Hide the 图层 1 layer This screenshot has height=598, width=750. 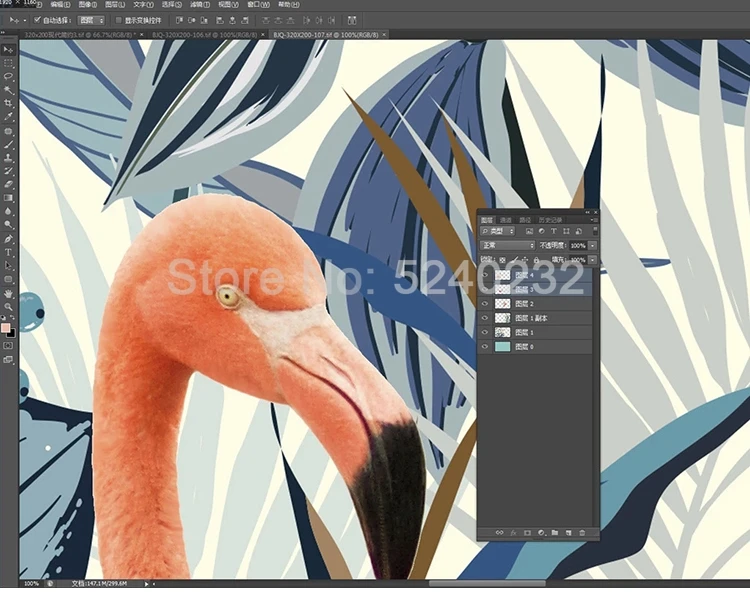click(x=485, y=332)
